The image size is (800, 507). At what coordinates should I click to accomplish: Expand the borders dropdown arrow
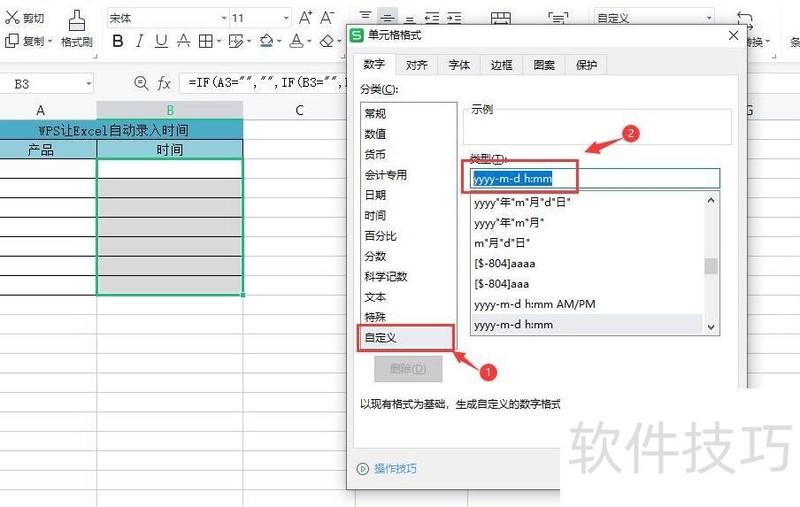pos(219,41)
